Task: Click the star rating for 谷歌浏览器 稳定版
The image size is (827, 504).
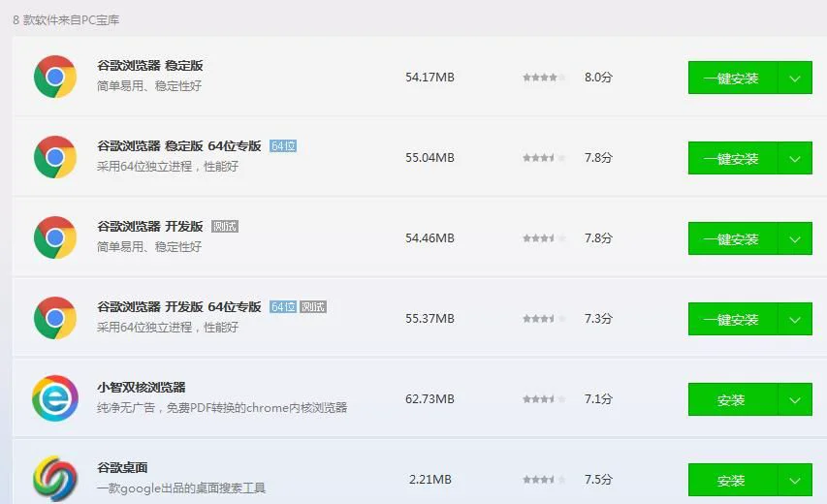Action: (x=544, y=78)
